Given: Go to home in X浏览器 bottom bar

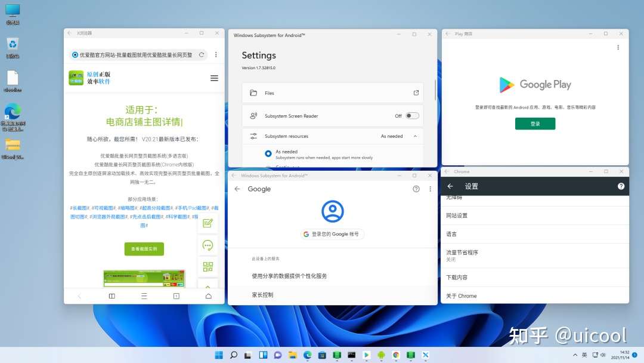Looking at the screenshot, I should coord(209,296).
